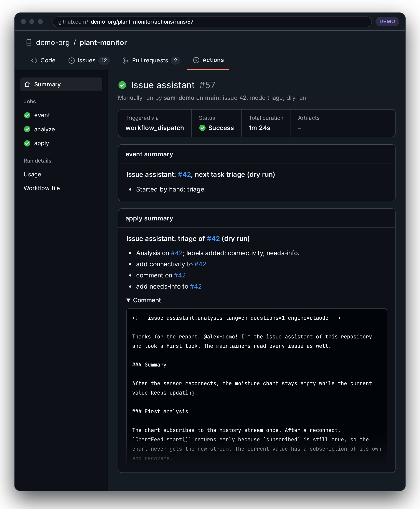Image resolution: width=420 pixels, height=509 pixels.
Task: Click the '### First analysis' line in comment
Action: pyautogui.click(x=160, y=411)
